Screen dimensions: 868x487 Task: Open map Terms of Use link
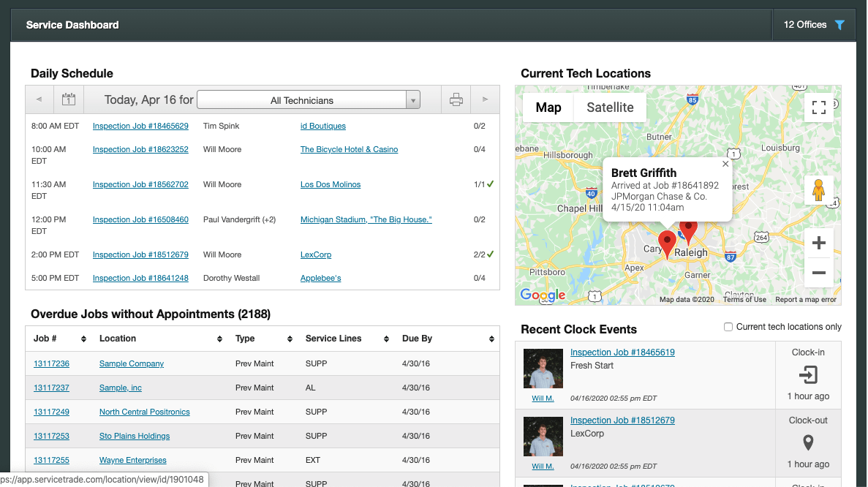click(744, 299)
